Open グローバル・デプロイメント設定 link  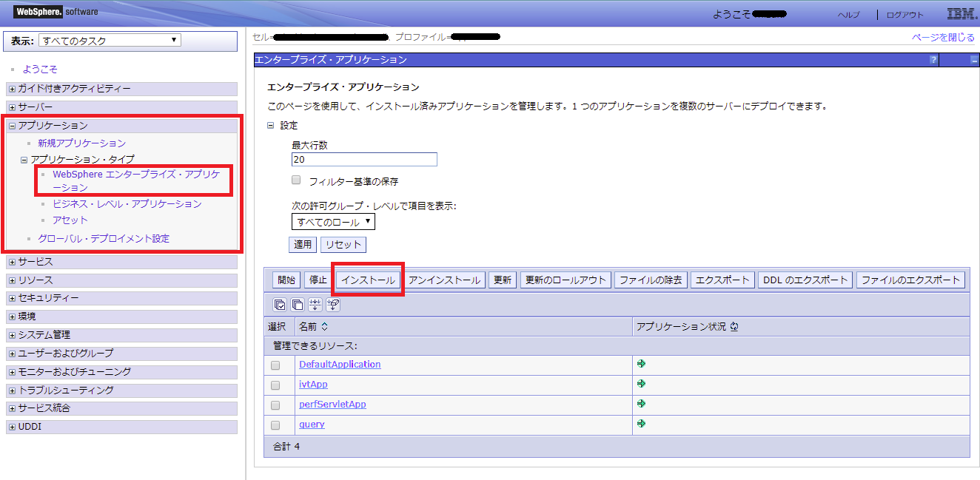click(104, 238)
